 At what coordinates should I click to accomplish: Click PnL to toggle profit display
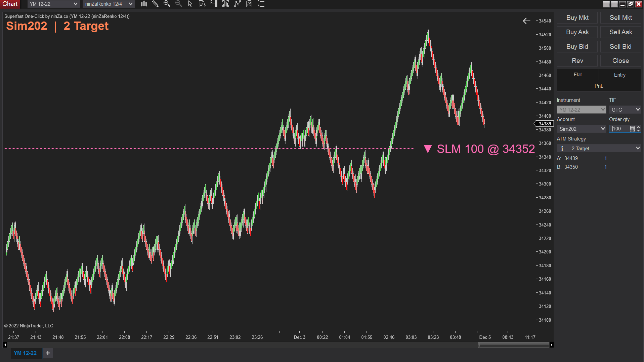coord(599,86)
